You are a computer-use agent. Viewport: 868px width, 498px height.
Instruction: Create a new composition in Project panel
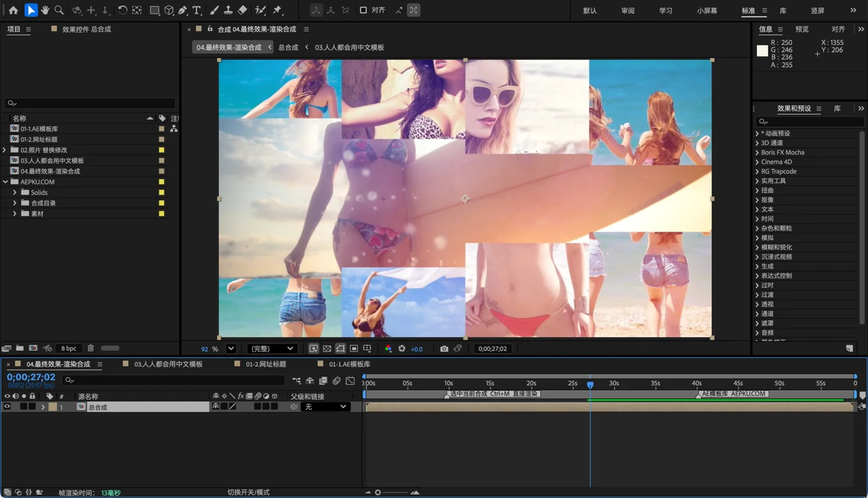click(x=33, y=348)
